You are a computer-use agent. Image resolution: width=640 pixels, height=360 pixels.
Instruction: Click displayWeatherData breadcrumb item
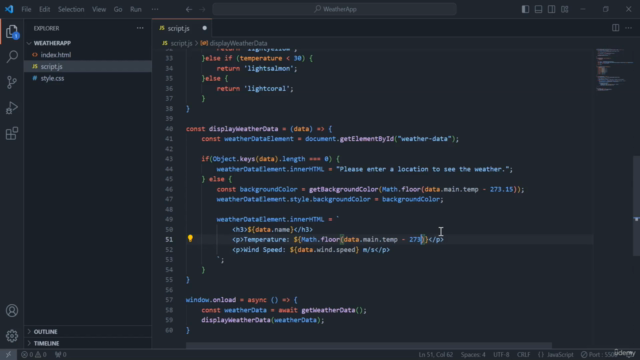click(234, 43)
